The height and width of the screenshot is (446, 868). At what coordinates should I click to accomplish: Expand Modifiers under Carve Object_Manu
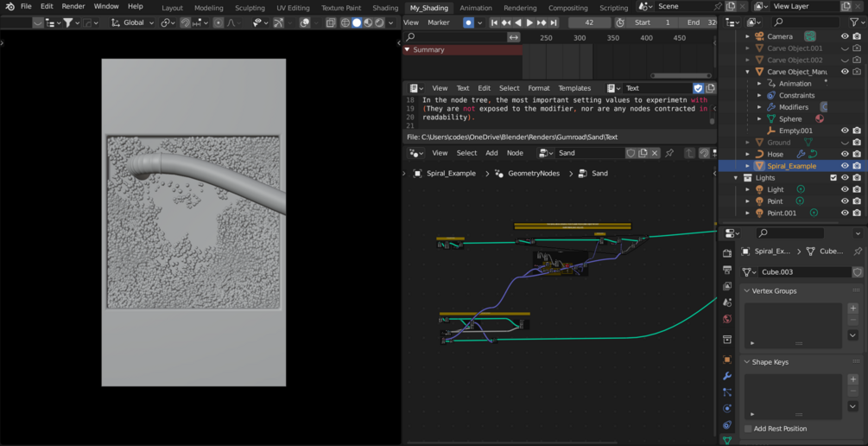[759, 107]
